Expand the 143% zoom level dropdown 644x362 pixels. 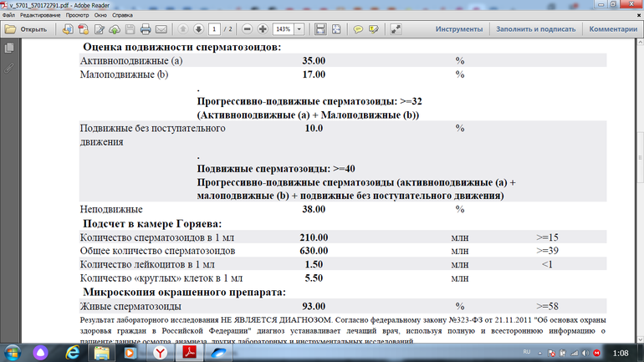[x=300, y=29]
